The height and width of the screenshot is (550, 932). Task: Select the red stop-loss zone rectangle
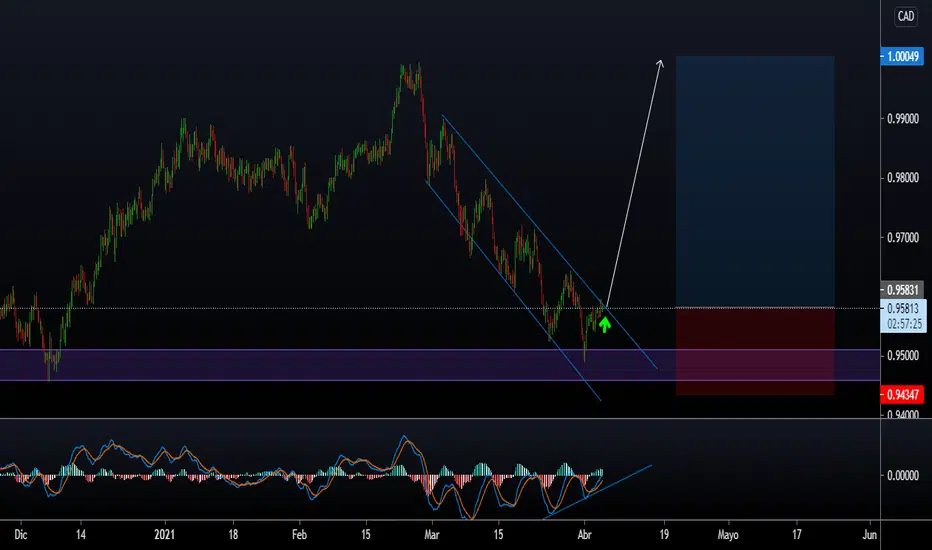[x=754, y=351]
